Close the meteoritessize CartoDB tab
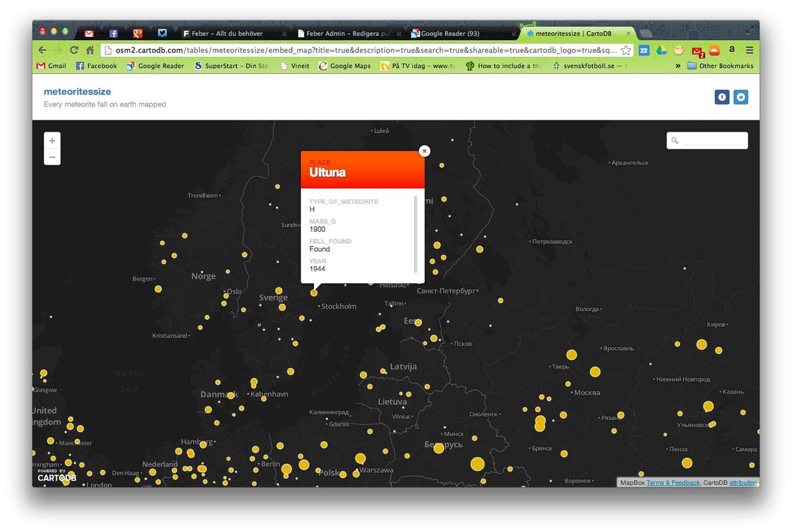792x532 pixels. (629, 33)
